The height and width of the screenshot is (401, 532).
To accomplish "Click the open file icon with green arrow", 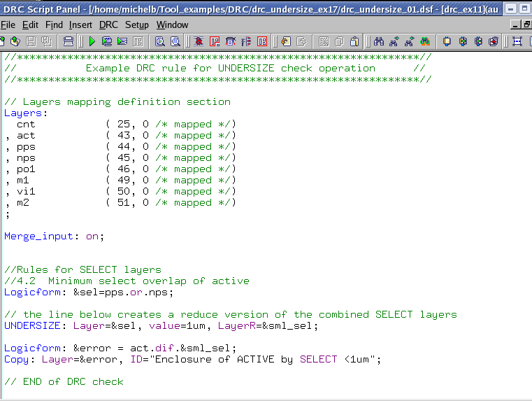I will [x=15, y=42].
